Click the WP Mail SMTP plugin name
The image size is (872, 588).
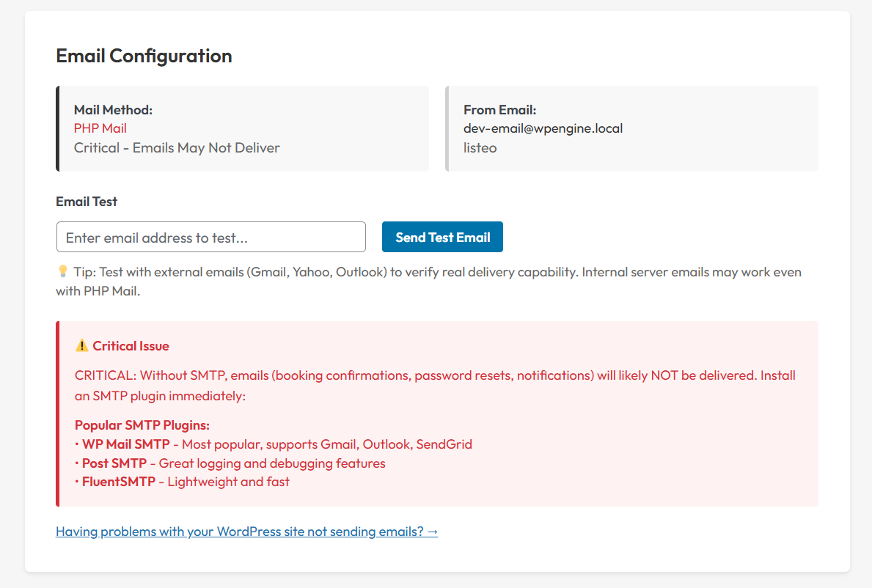[x=125, y=444]
